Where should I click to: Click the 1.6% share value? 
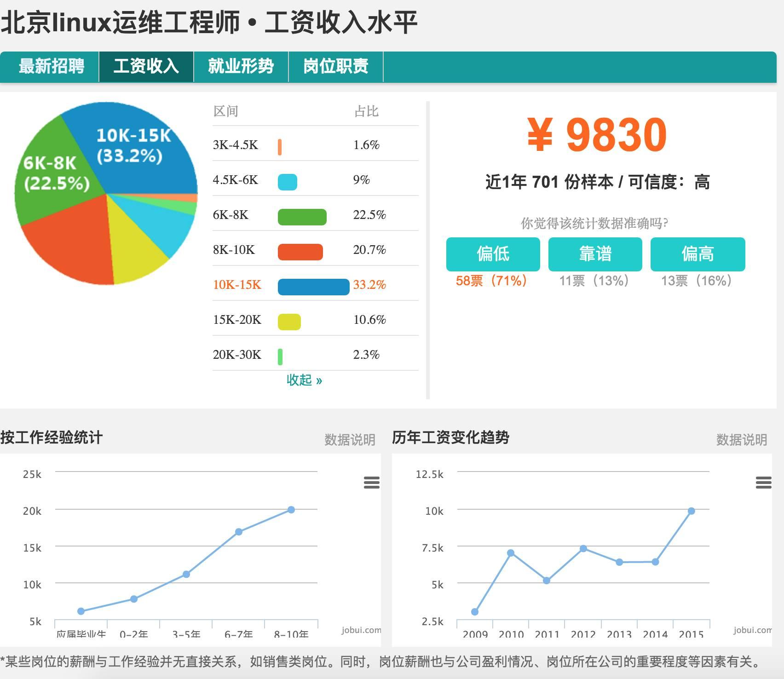pos(366,145)
